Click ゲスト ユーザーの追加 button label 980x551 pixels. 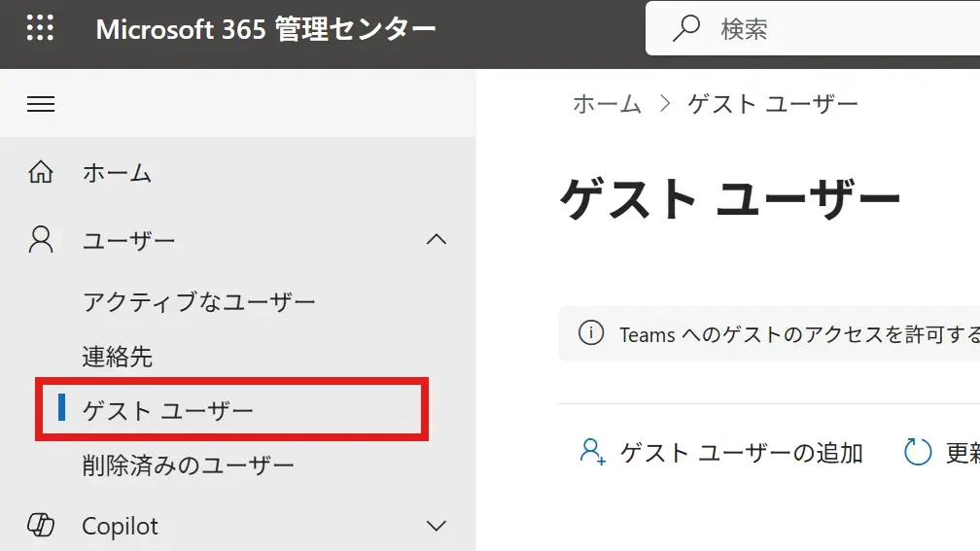coord(741,452)
